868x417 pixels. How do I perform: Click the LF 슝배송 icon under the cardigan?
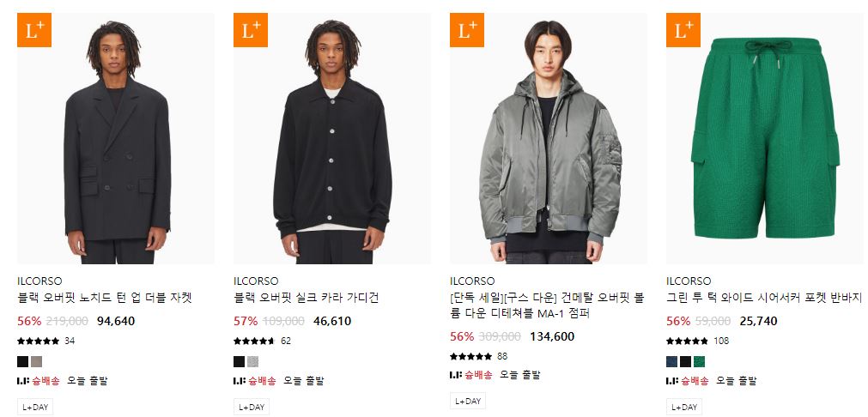click(x=255, y=380)
